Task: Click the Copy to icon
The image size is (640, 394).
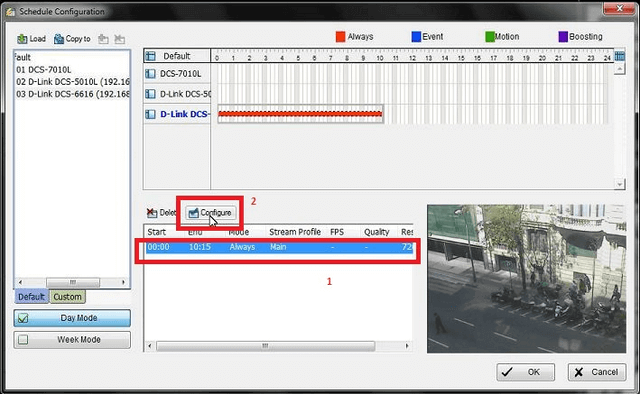Action: coord(59,39)
